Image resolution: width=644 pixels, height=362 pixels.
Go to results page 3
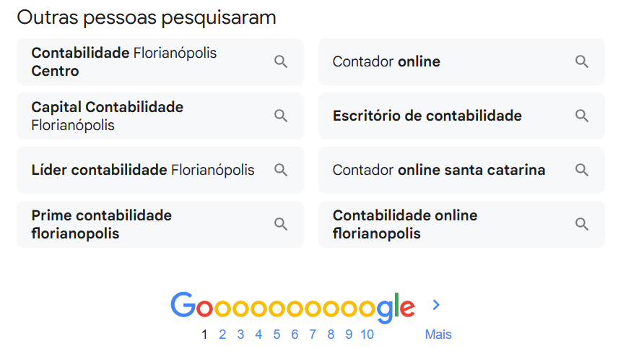tap(240, 335)
